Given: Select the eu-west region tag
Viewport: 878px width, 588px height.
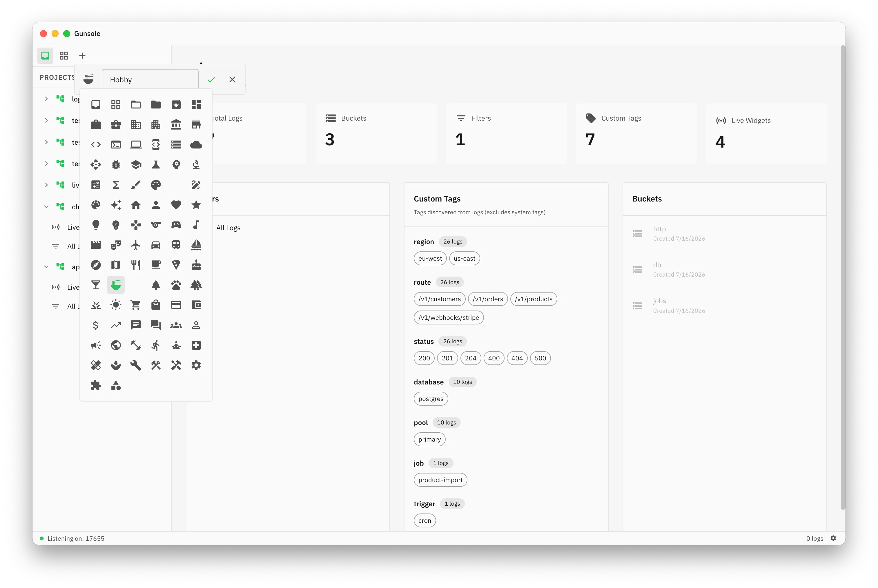Looking at the screenshot, I should tap(430, 258).
